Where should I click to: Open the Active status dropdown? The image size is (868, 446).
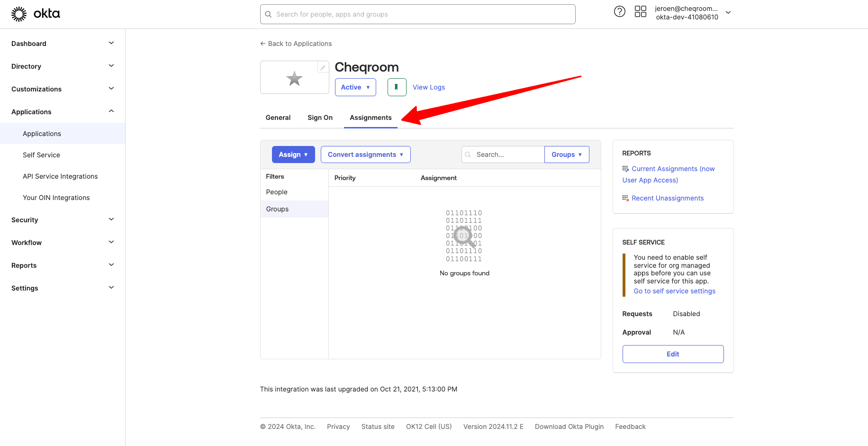pyautogui.click(x=355, y=87)
